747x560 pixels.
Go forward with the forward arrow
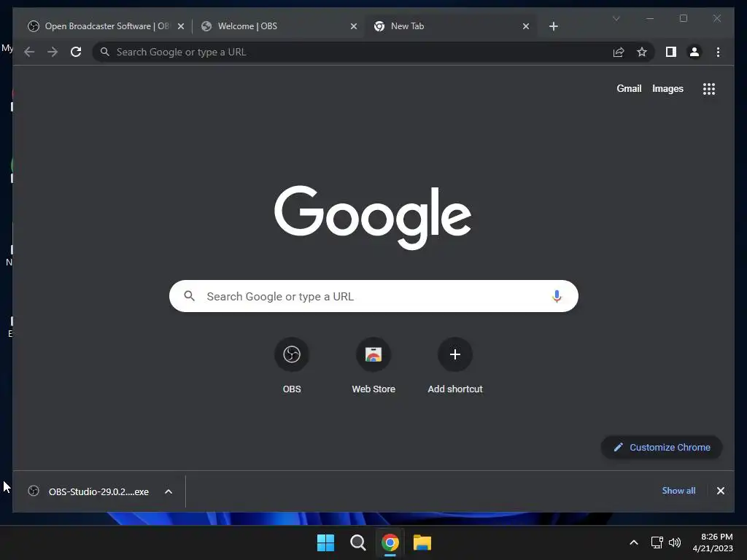[x=53, y=52]
